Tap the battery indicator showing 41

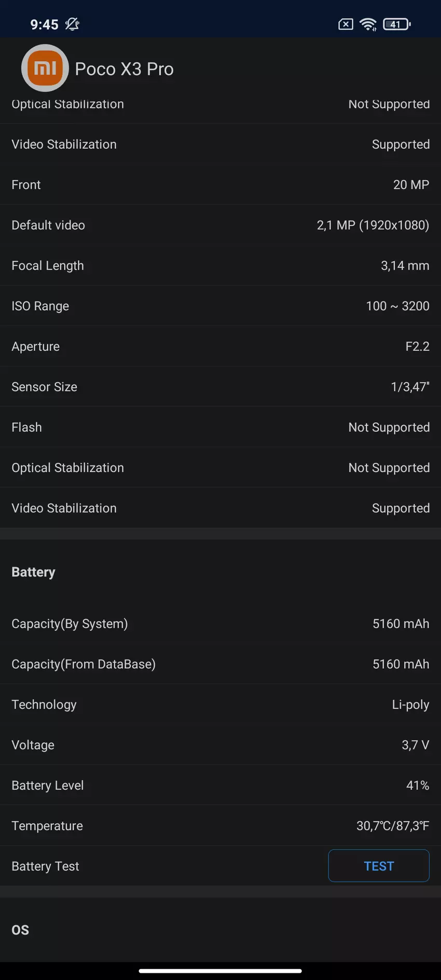point(396,24)
